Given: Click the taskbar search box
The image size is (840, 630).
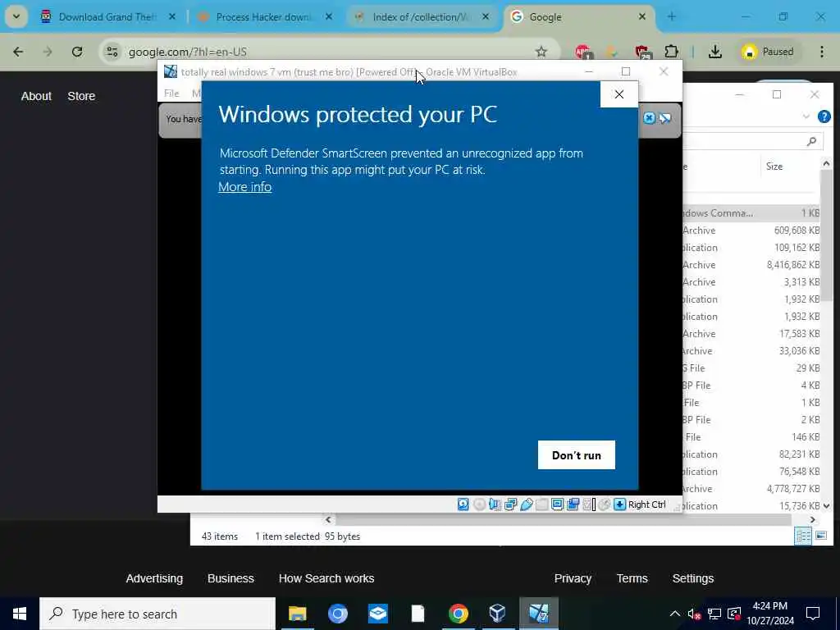Looking at the screenshot, I should pyautogui.click(x=157, y=614).
